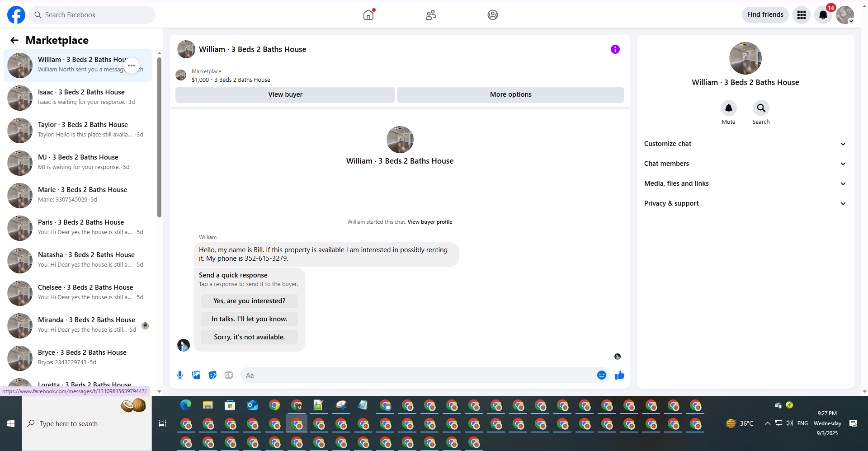Image resolution: width=868 pixels, height=451 pixels.
Task: Expand the Privacy & support section
Action: pyautogui.click(x=745, y=203)
